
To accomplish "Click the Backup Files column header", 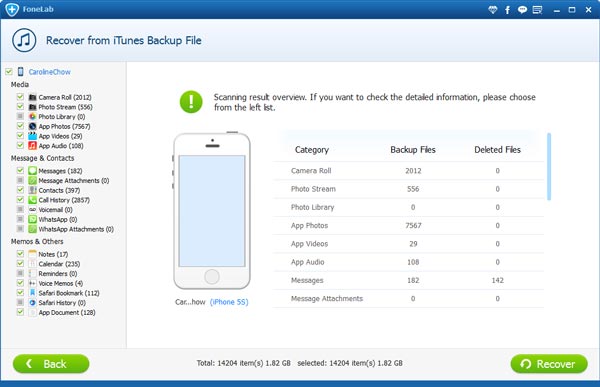I will pyautogui.click(x=413, y=150).
